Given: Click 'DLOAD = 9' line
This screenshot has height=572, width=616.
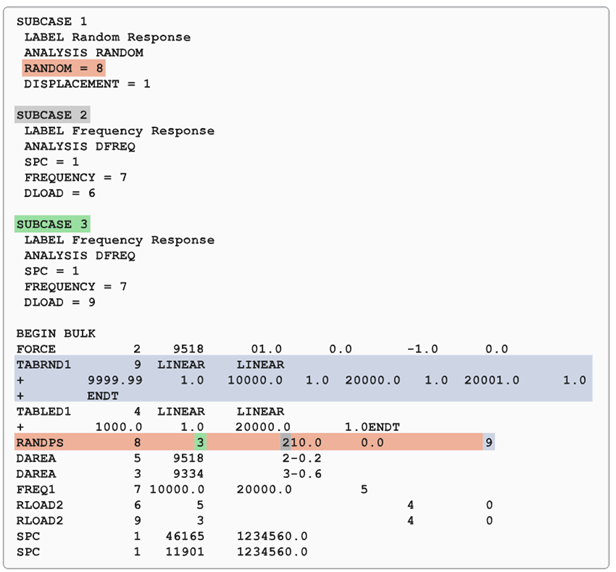Looking at the screenshot, I should (x=60, y=302).
